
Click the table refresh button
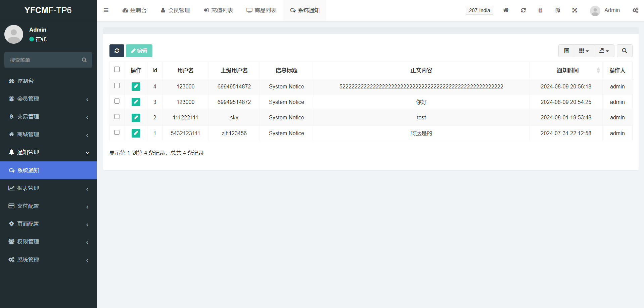pyautogui.click(x=117, y=51)
